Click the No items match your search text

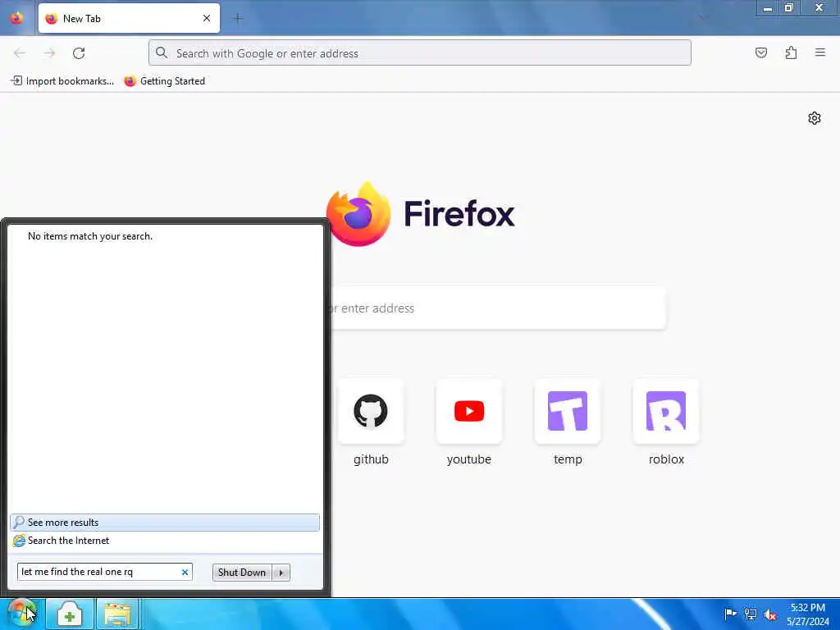(90, 236)
